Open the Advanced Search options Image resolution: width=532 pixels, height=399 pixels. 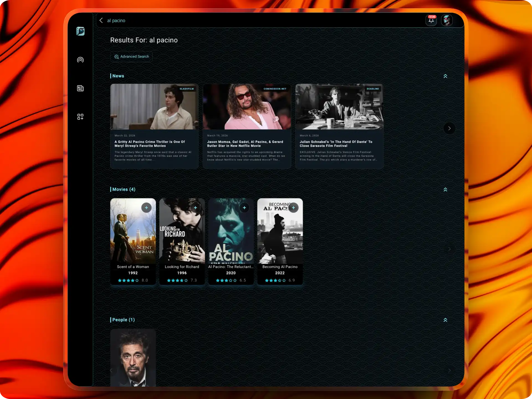tap(131, 57)
